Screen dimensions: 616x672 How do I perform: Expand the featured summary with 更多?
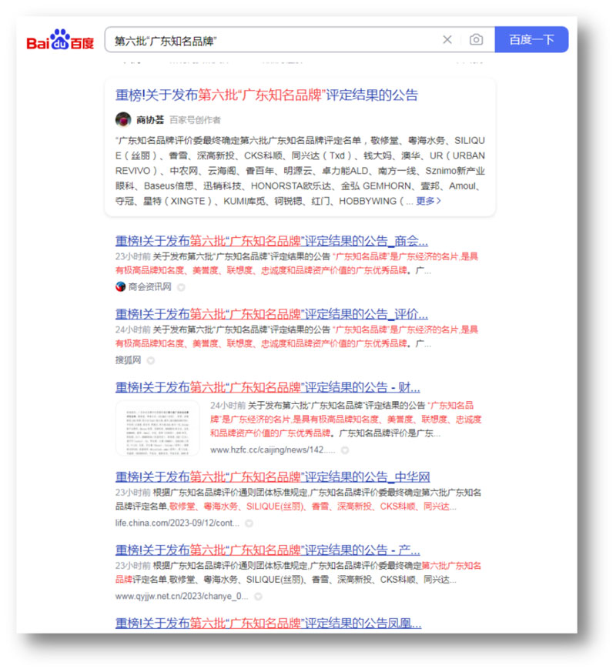[x=428, y=201]
